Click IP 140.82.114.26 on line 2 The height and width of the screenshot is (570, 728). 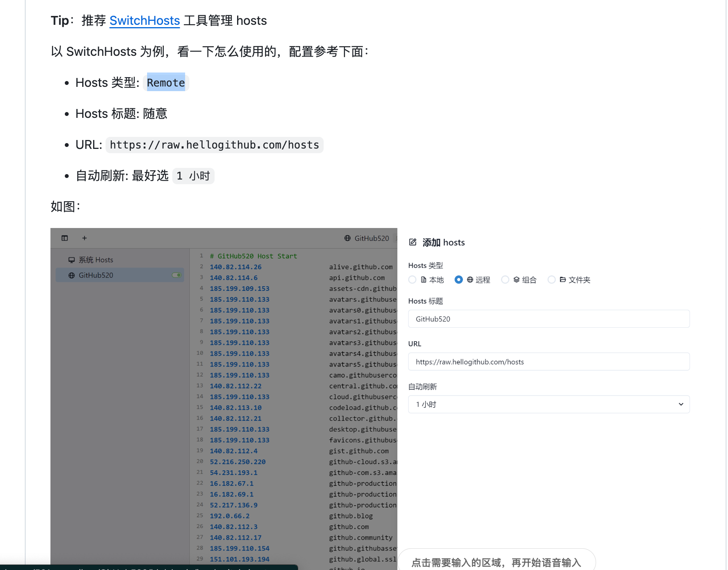(x=236, y=267)
